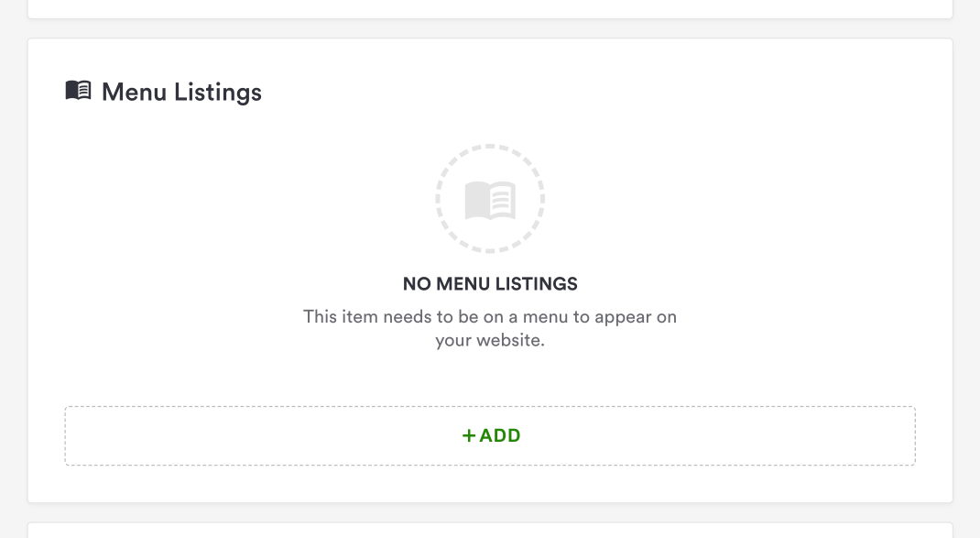Viewport: 980px width, 538px height.
Task: Click the green ADD text label
Action: 500,436
